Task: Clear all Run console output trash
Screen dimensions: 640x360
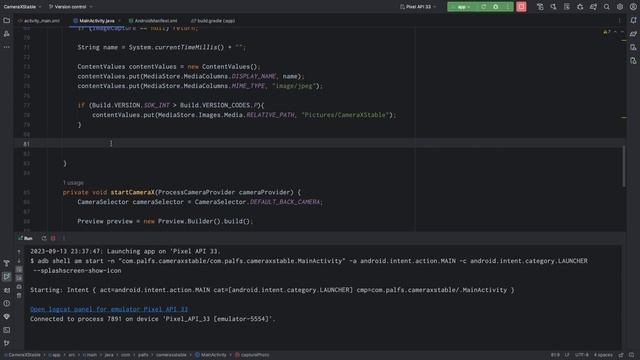Action: pyautogui.click(x=19, y=296)
